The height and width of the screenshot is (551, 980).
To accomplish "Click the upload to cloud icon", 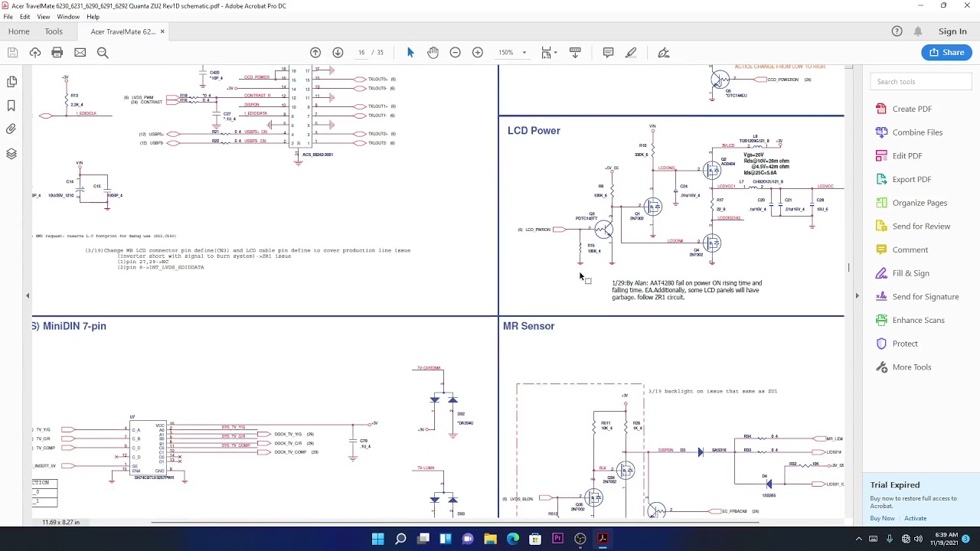I will (35, 52).
